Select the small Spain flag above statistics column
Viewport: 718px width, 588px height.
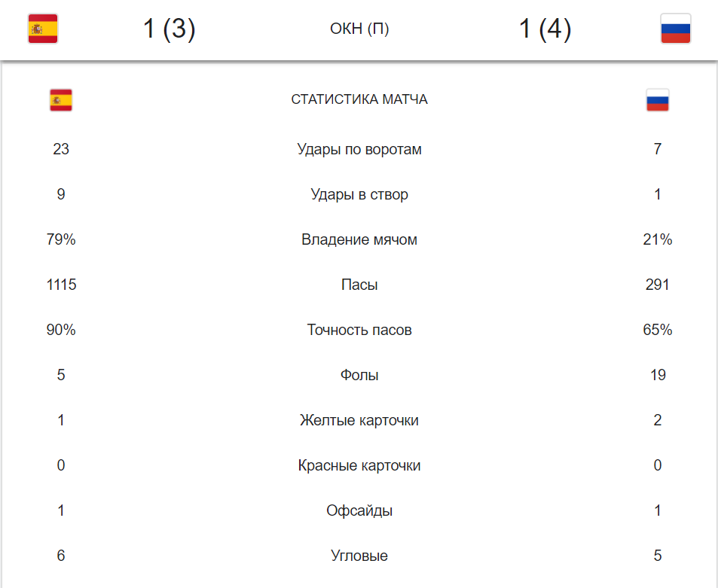click(61, 100)
